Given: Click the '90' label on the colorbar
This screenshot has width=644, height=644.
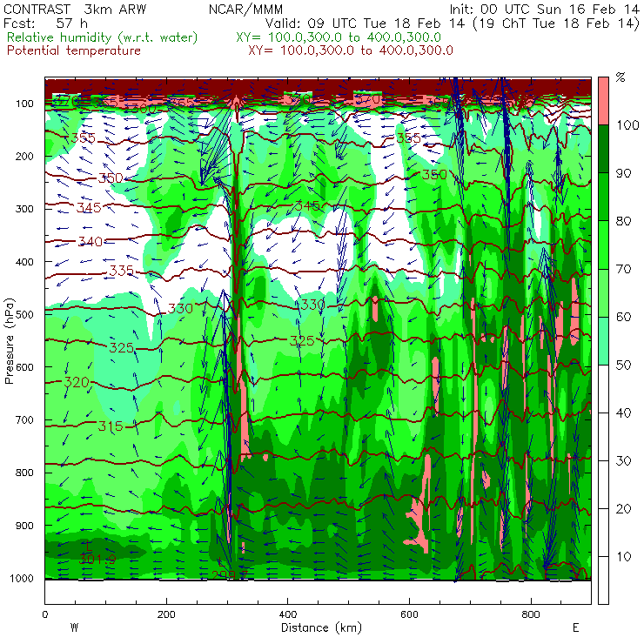Looking at the screenshot, I should (623, 173).
